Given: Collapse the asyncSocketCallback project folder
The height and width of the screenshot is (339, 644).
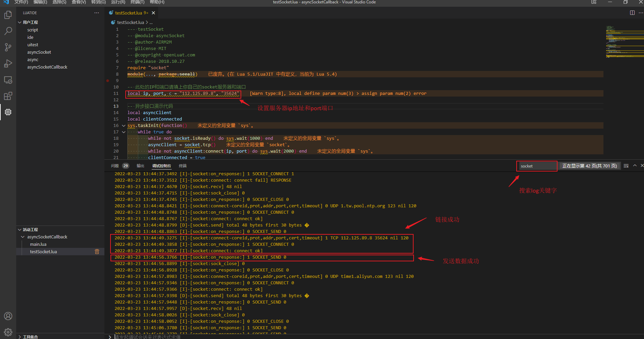Looking at the screenshot, I should coord(23,237).
